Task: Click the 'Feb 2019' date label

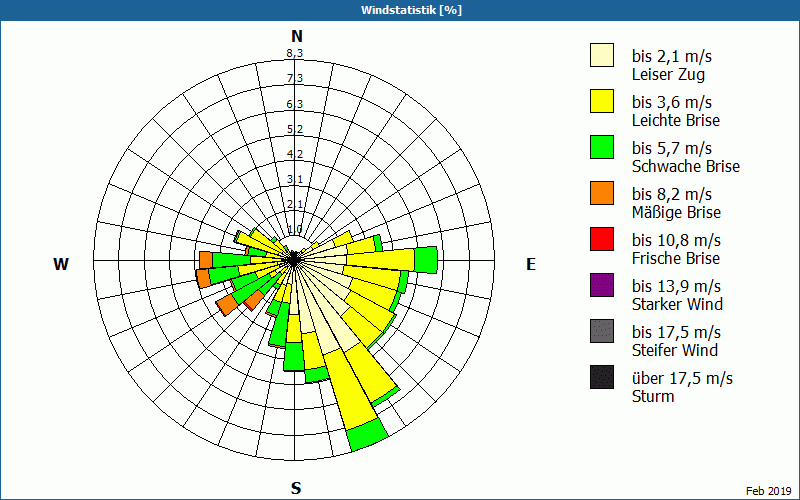Action: (768, 491)
